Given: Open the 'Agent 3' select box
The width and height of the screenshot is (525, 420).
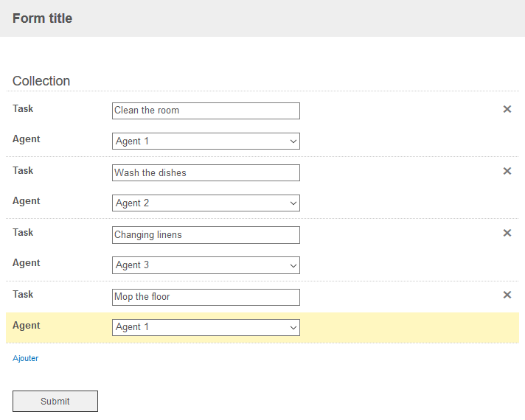Looking at the screenshot, I should pos(206,265).
